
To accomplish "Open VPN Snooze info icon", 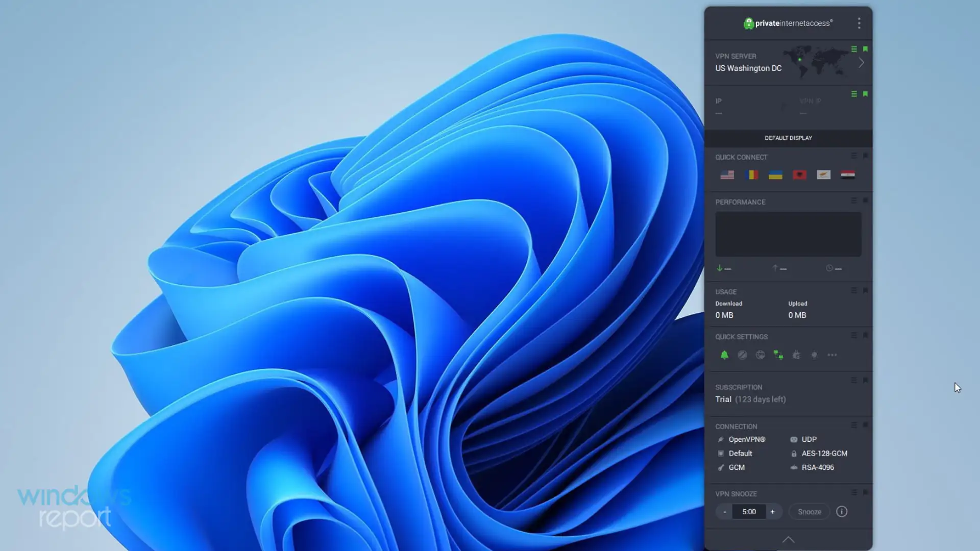I will point(842,511).
